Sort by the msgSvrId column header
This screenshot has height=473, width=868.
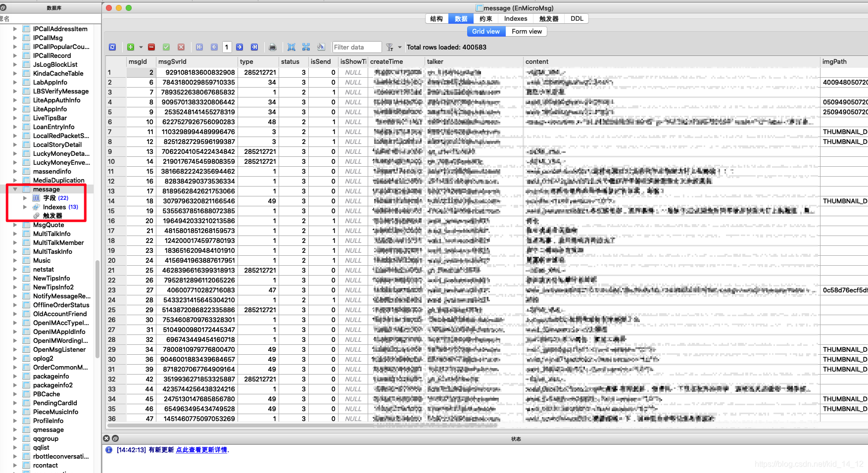[196, 62]
